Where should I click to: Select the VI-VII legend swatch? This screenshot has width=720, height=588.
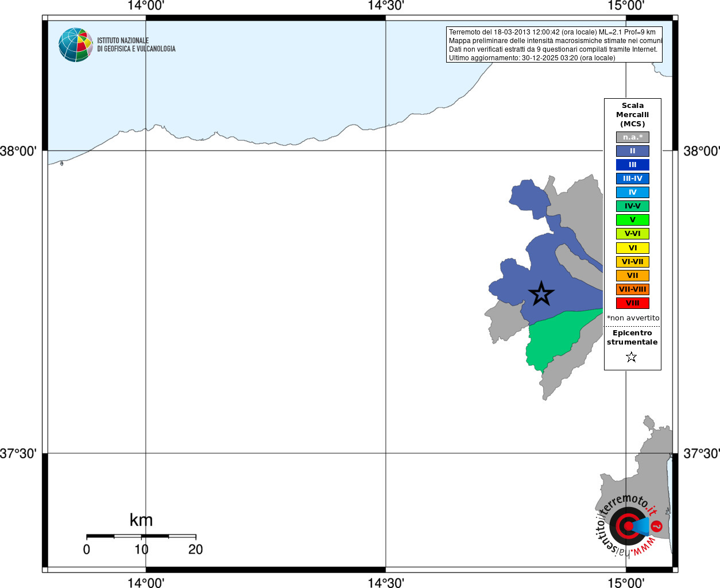click(x=633, y=262)
